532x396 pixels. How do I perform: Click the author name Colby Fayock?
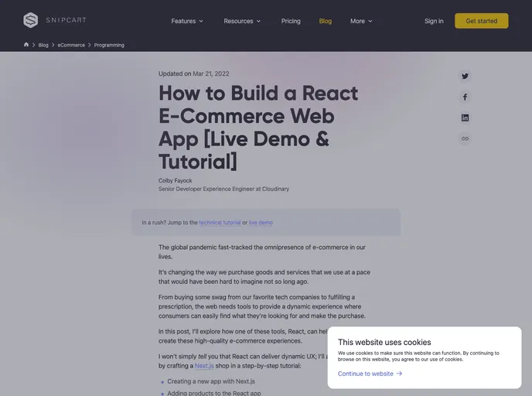pos(175,180)
